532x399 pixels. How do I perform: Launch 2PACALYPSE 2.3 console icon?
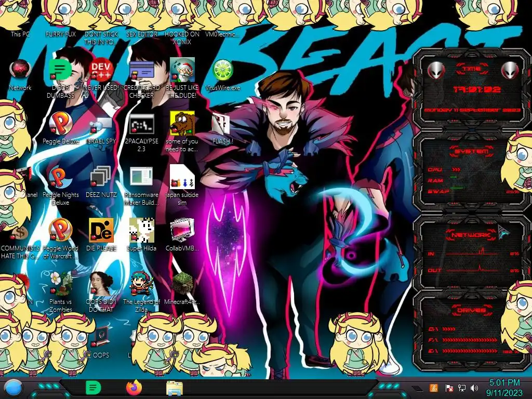141,124
